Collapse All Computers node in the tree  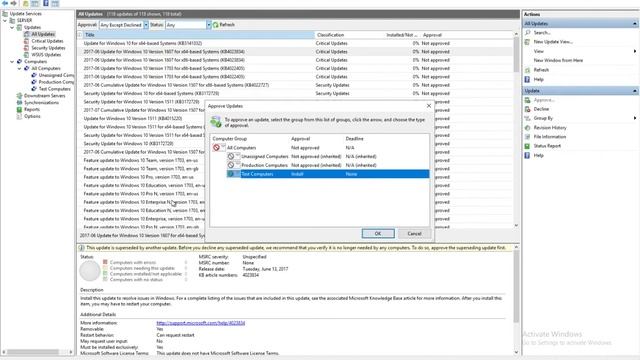20,69
